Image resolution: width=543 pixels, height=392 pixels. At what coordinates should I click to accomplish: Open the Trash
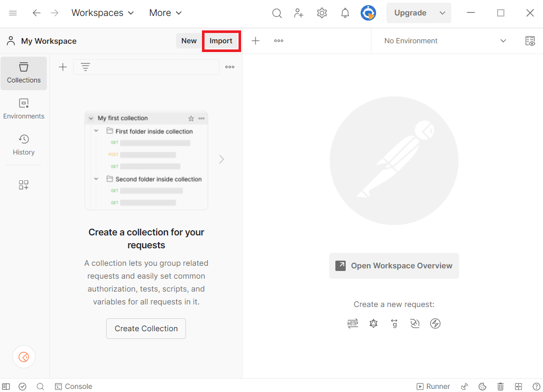click(500, 386)
